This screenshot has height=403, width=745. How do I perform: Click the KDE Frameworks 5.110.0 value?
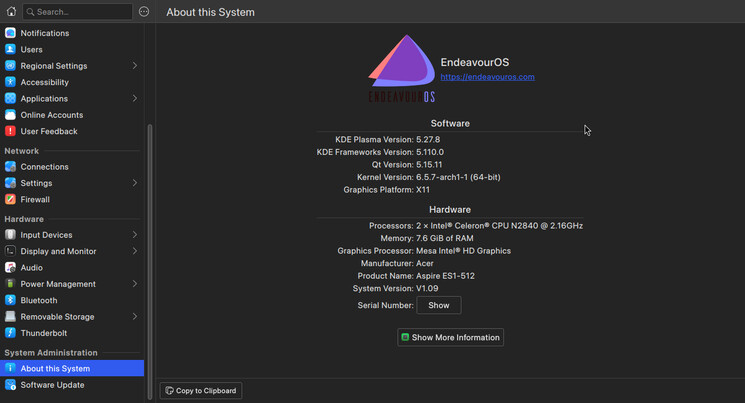tap(430, 152)
